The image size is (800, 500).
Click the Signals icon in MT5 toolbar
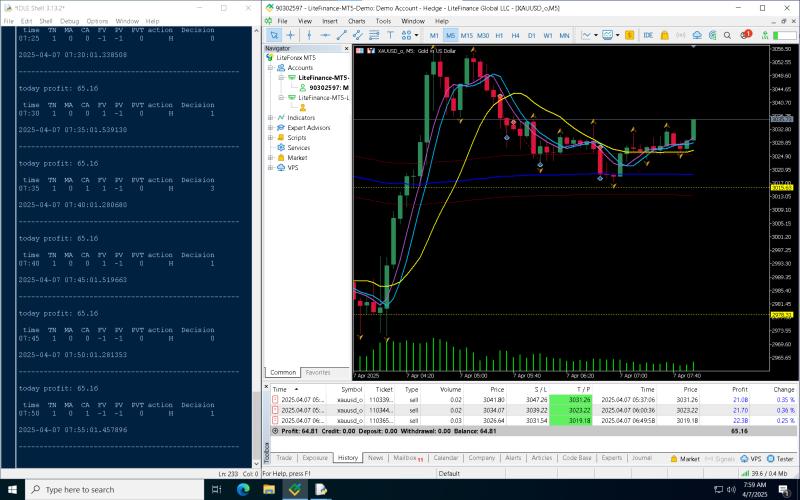pos(681,35)
